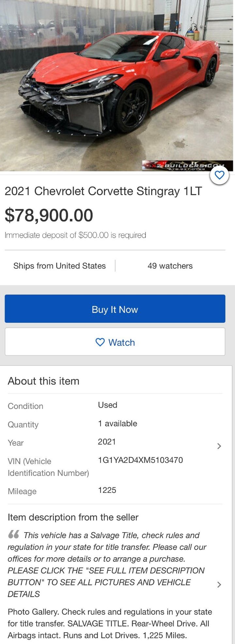
Task: Tap the immediate deposit of $500.00 notice
Action: point(75,235)
